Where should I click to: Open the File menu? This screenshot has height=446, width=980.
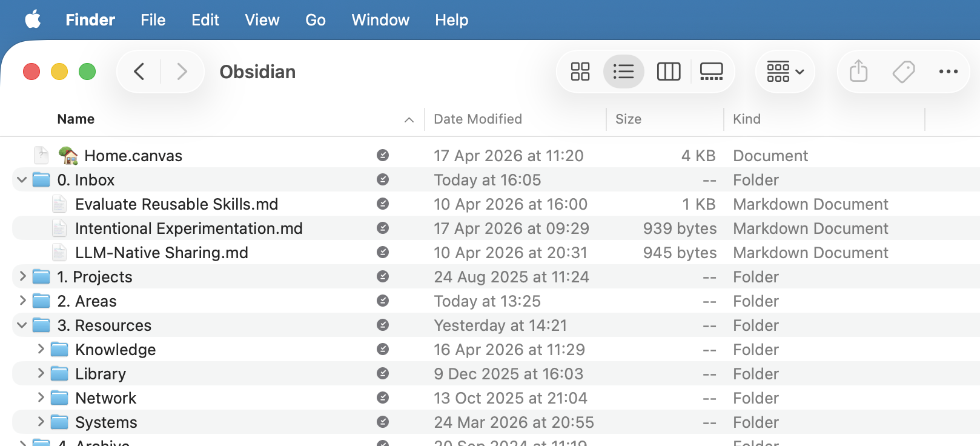(153, 20)
